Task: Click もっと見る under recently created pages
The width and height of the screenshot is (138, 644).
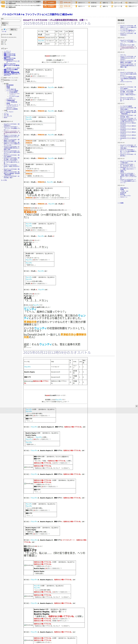Action: tap(4, 180)
